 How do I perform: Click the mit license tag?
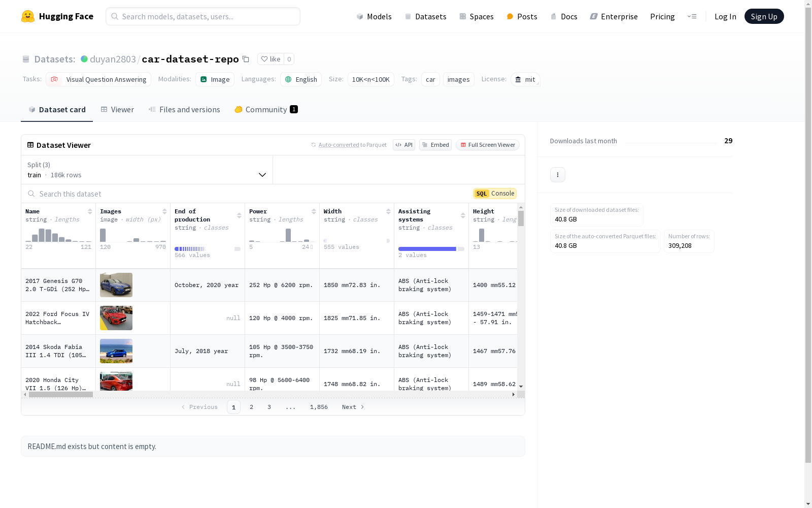click(525, 79)
